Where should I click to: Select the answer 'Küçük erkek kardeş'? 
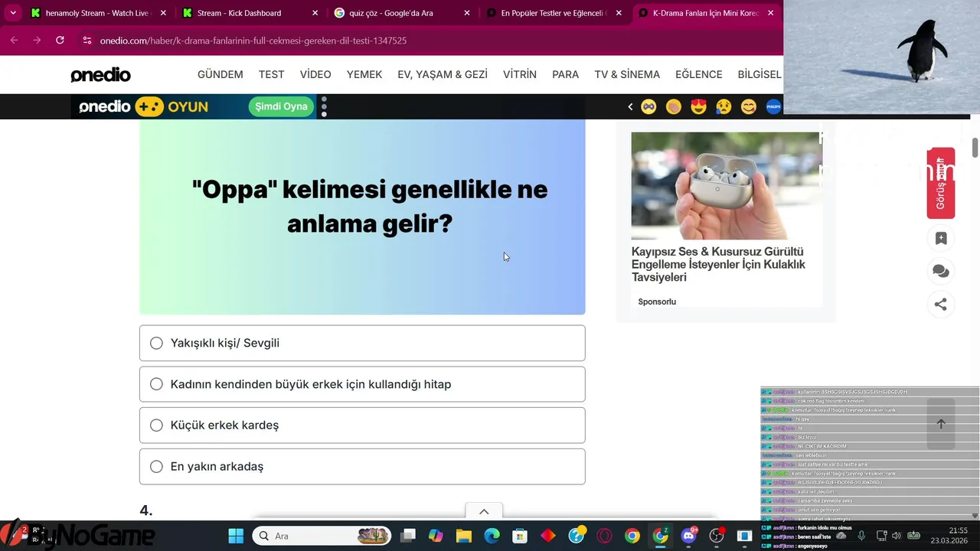362,425
